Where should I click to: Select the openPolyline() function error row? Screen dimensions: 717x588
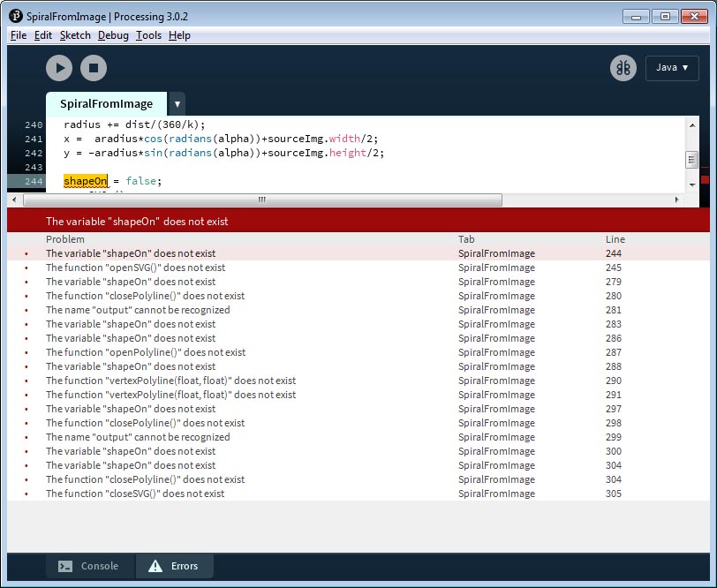pyautogui.click(x=358, y=352)
